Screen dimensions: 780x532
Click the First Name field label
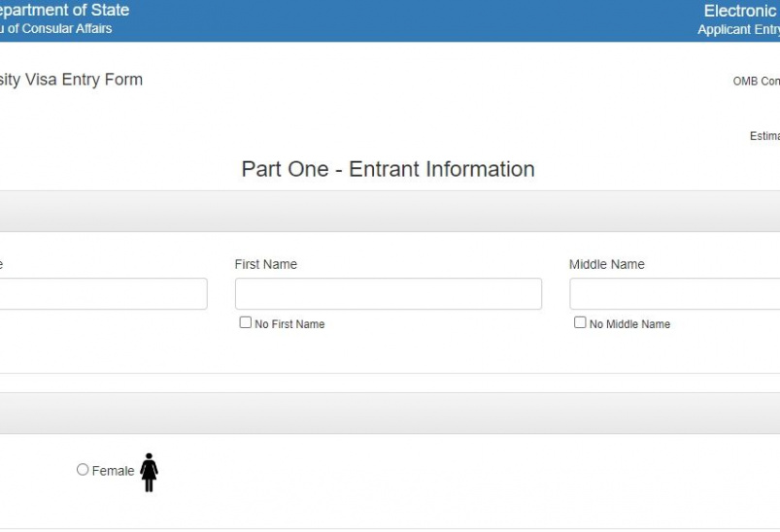(x=266, y=264)
